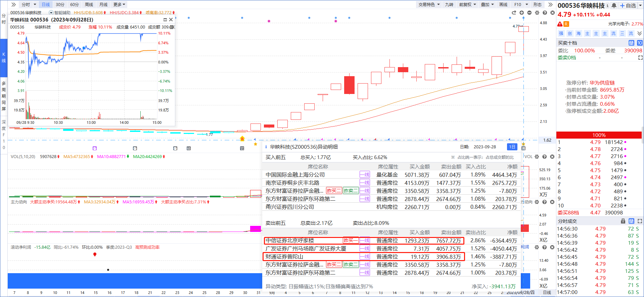Click the 光学光电子 sector link
The height and width of the screenshot is (297, 644).
click(x=618, y=24)
